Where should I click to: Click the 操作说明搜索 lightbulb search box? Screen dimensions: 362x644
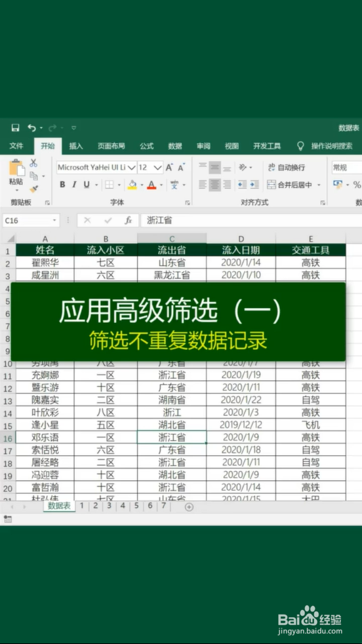[x=325, y=146]
